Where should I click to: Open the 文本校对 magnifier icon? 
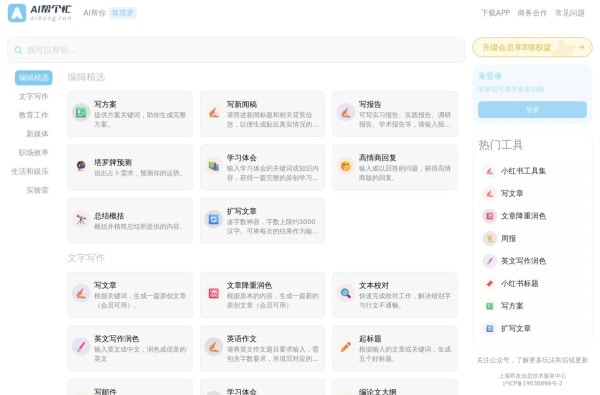[x=346, y=294]
